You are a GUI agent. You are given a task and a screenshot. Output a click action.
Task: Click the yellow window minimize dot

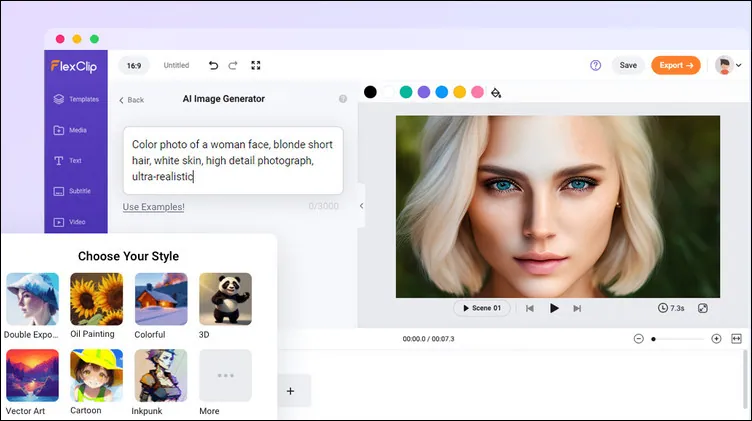[77, 39]
